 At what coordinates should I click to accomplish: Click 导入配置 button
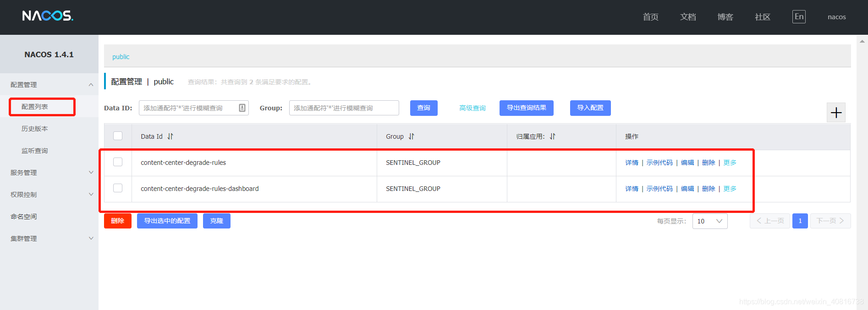click(590, 108)
